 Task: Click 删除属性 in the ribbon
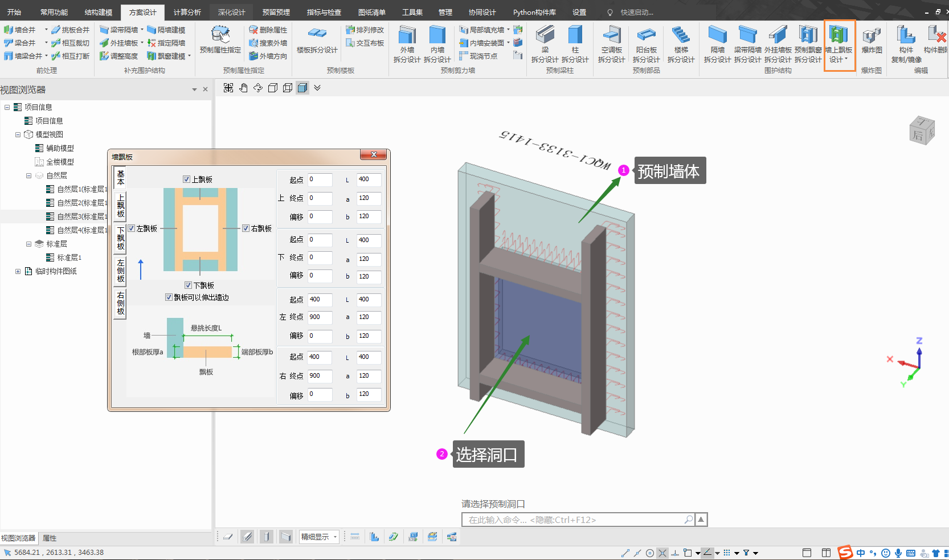pyautogui.click(x=268, y=30)
